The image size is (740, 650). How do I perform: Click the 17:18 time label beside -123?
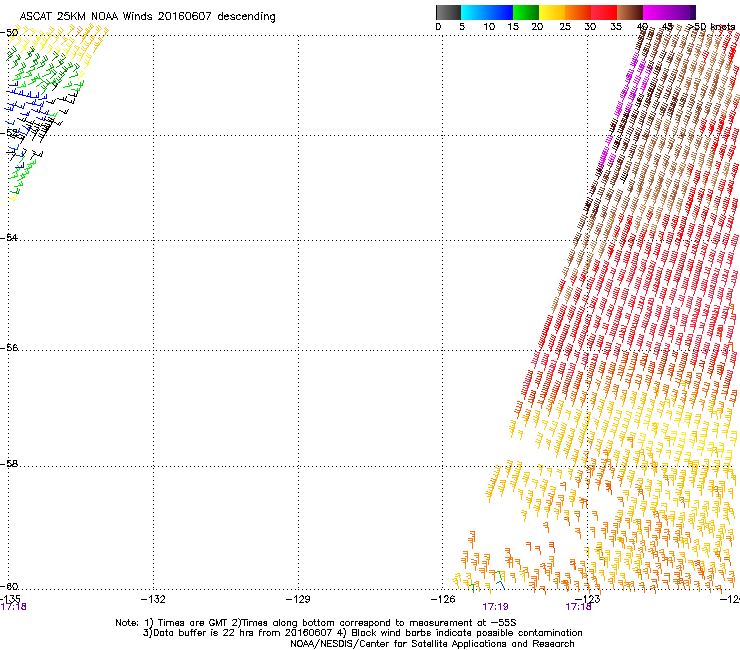[579, 607]
